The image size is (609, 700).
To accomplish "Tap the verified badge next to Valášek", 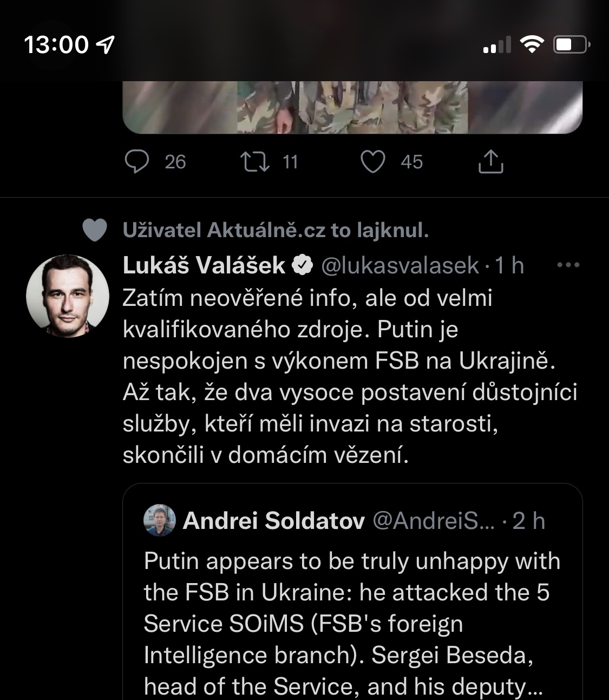I will [303, 265].
